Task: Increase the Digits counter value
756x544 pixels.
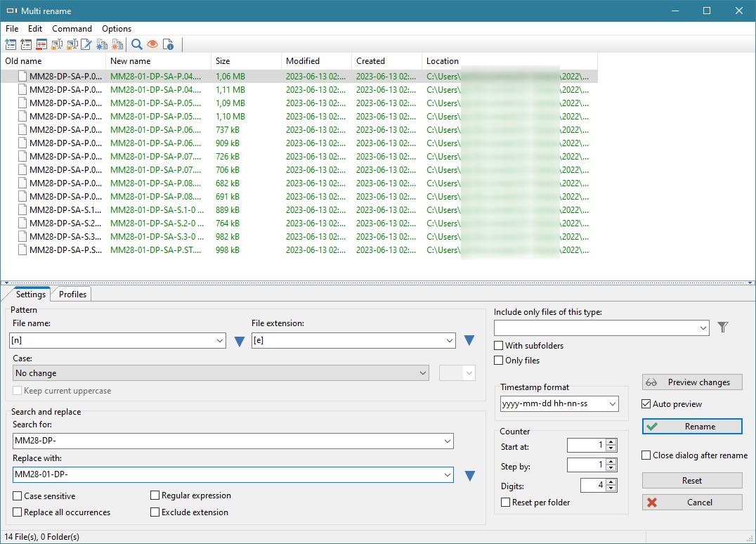Action: click(611, 482)
